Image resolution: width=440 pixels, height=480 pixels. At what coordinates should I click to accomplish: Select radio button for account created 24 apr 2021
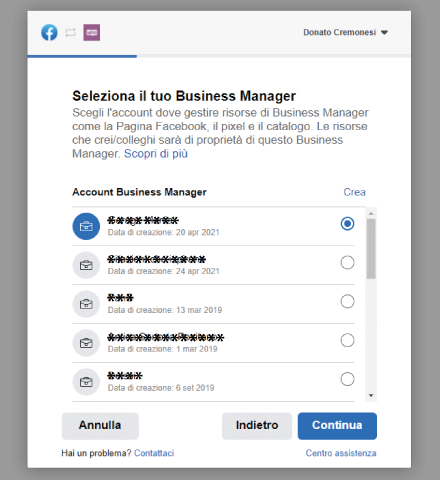pos(347,263)
